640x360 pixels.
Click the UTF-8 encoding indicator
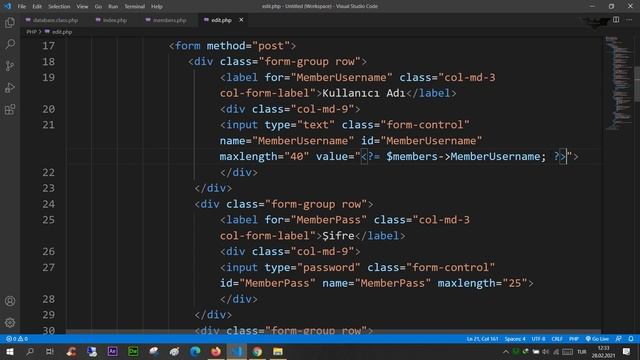coord(538,339)
